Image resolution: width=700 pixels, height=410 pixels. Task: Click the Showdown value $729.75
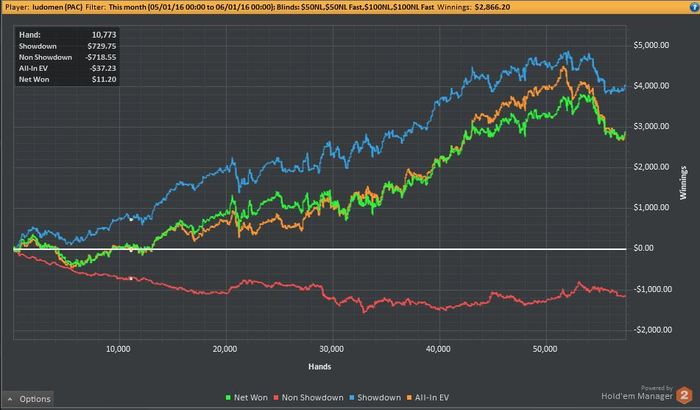coord(102,46)
